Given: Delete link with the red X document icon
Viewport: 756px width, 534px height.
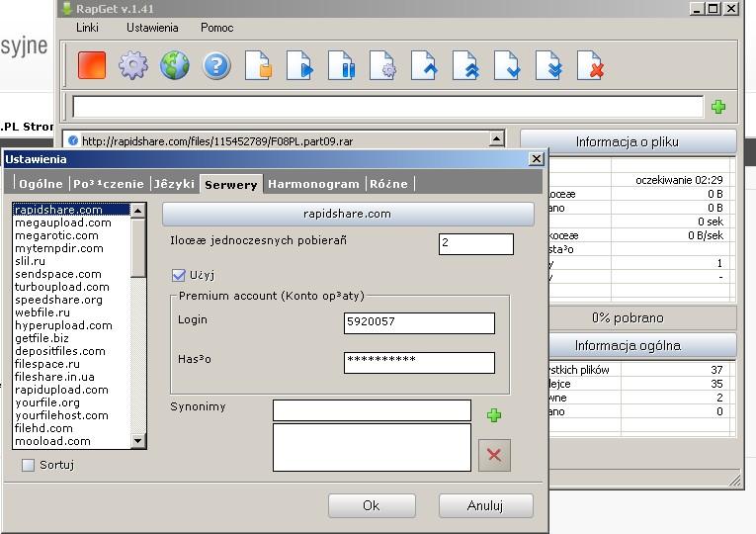Looking at the screenshot, I should point(590,65).
